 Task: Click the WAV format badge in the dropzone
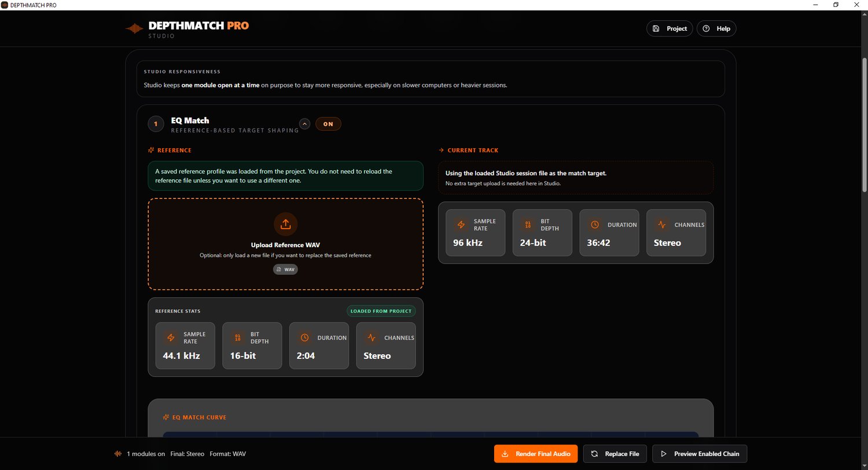coord(285,270)
